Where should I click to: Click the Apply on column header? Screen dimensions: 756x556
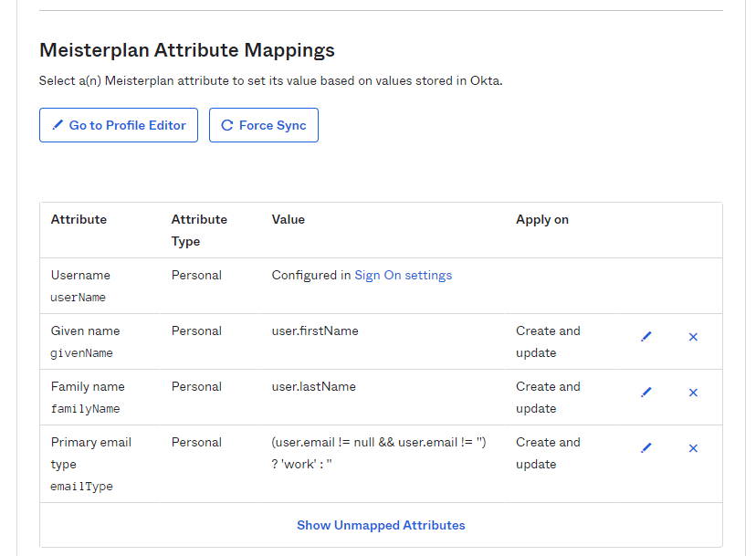click(542, 220)
